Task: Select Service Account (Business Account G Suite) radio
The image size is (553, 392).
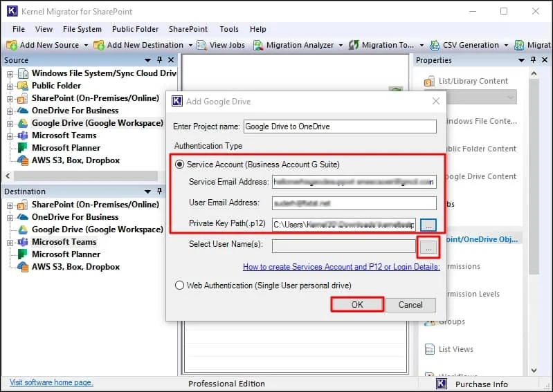Action: click(179, 165)
